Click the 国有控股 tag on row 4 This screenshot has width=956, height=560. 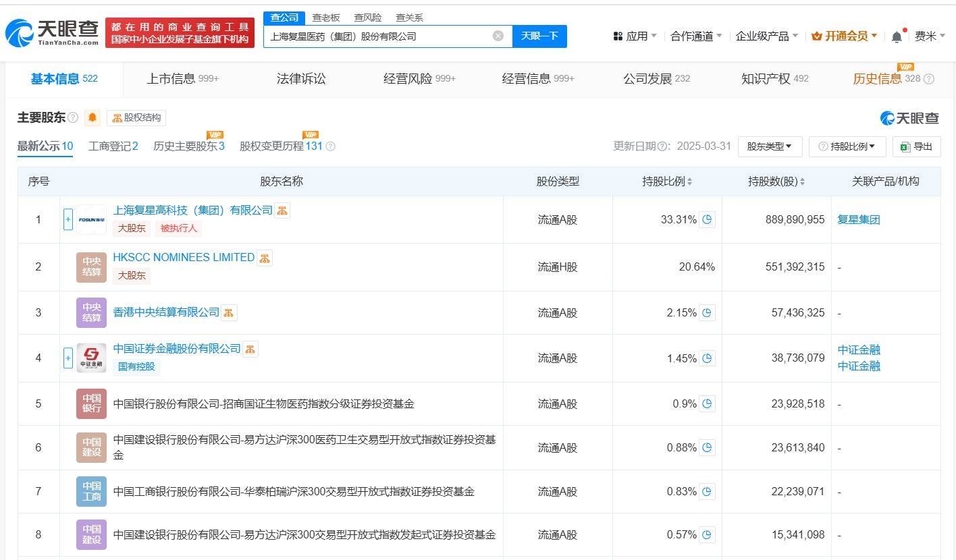click(136, 366)
